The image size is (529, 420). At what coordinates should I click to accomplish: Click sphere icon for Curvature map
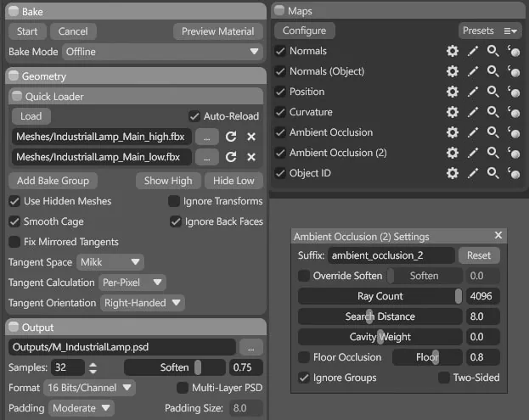pos(514,112)
